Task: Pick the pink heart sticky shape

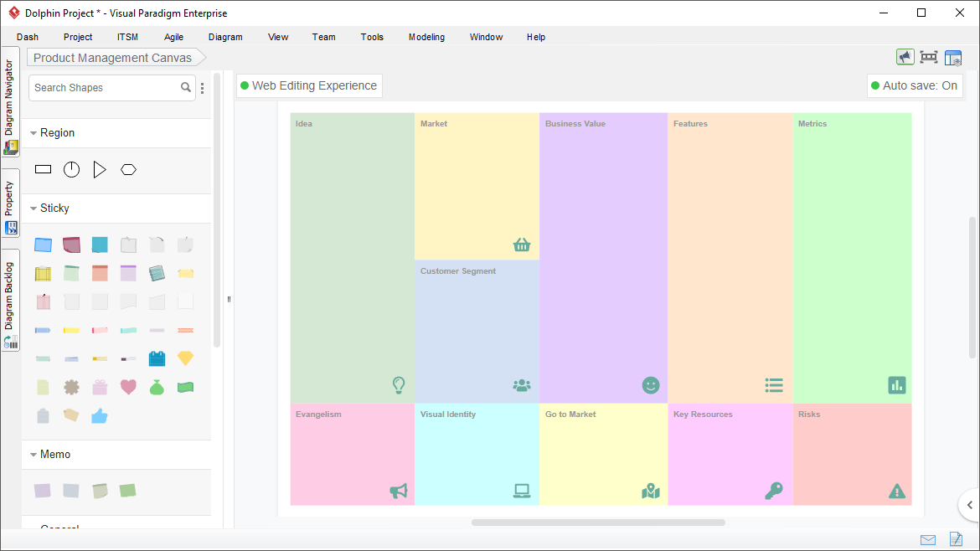Action: (x=128, y=388)
